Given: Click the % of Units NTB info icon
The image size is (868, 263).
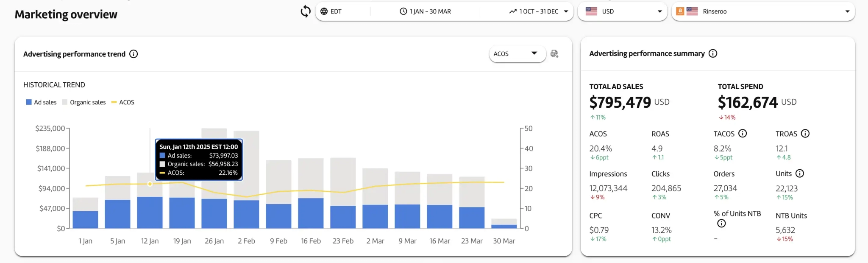Looking at the screenshot, I should pyautogui.click(x=721, y=224).
